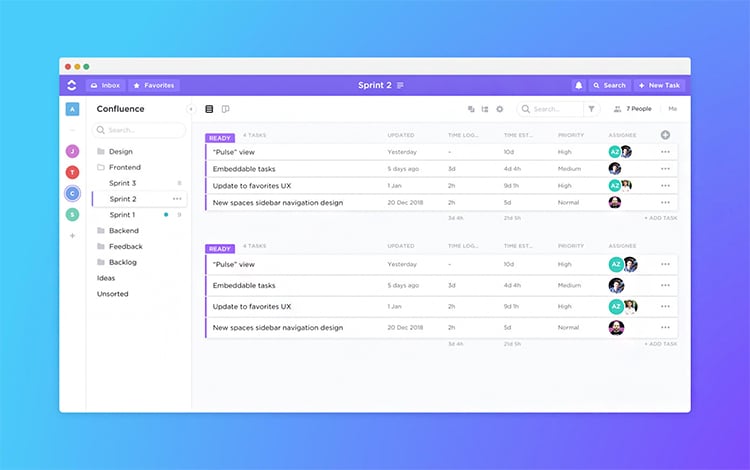Open ellipsis menu for "Pulse" view, second group

click(665, 264)
